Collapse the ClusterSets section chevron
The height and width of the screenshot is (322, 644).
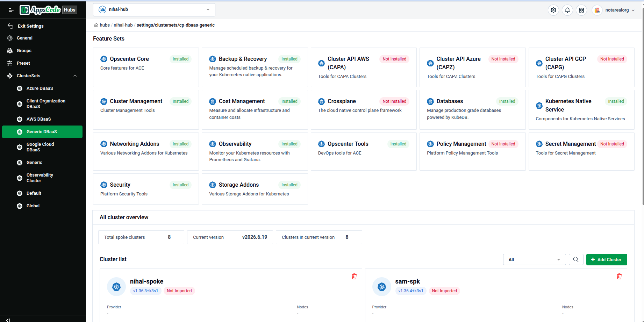(x=75, y=76)
